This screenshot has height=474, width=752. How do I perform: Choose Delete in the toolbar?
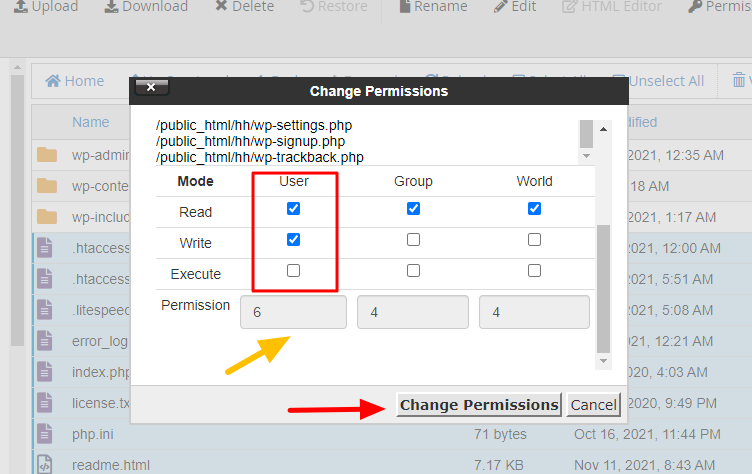point(245,6)
